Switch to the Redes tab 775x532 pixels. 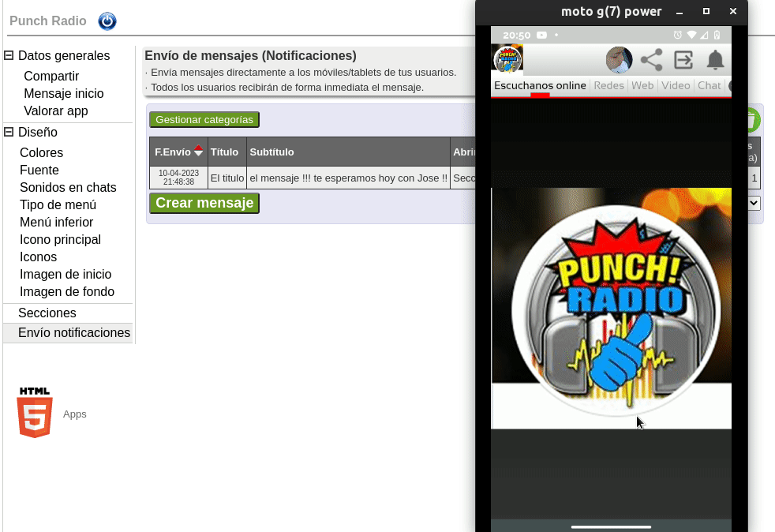609,85
